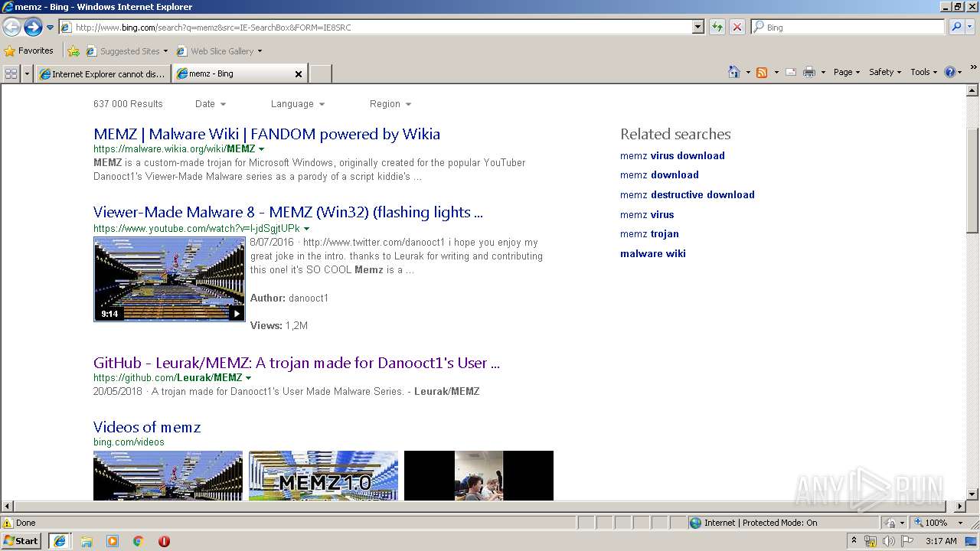Open a new blank tab
The image size is (980, 551).
[x=320, y=74]
